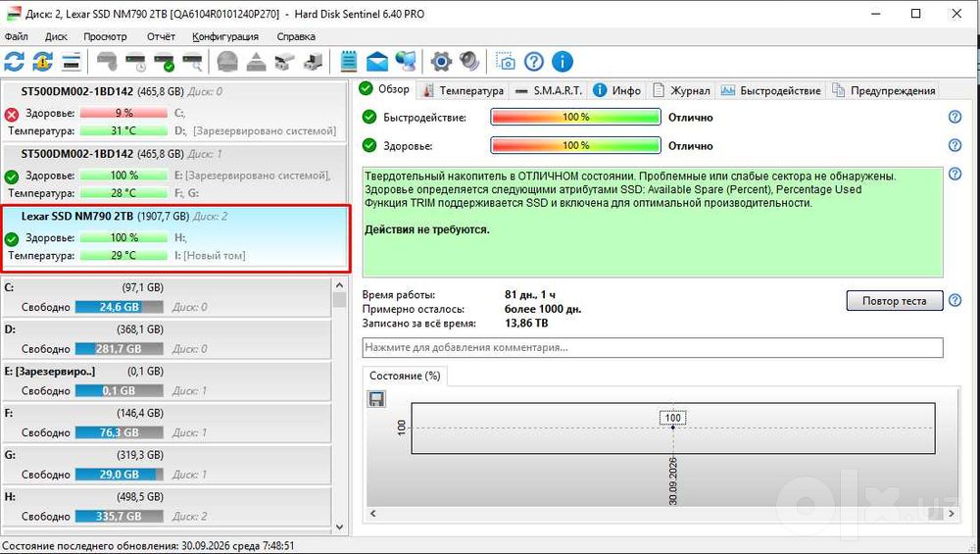Click the grey round disk toolbar icon
The width and height of the screenshot is (980, 554).
(x=227, y=61)
